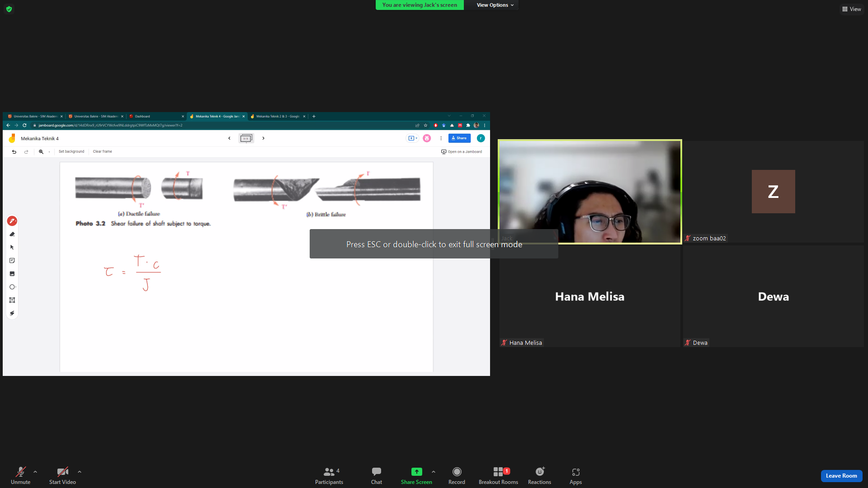The width and height of the screenshot is (868, 488).
Task: Go to the next Jamboard frame
Action: click(x=263, y=138)
